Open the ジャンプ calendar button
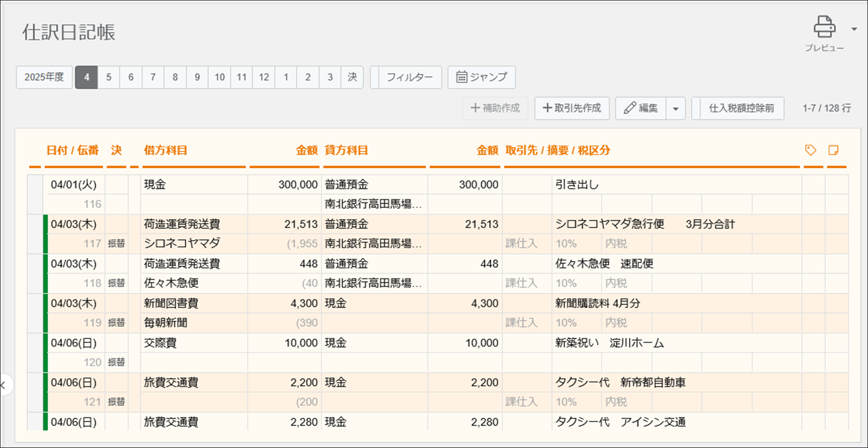 click(x=481, y=77)
